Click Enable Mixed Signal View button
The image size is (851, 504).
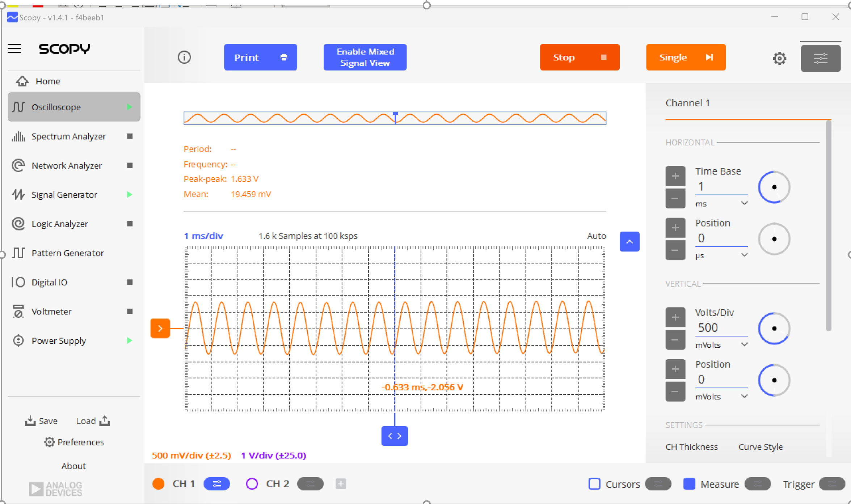(x=365, y=57)
